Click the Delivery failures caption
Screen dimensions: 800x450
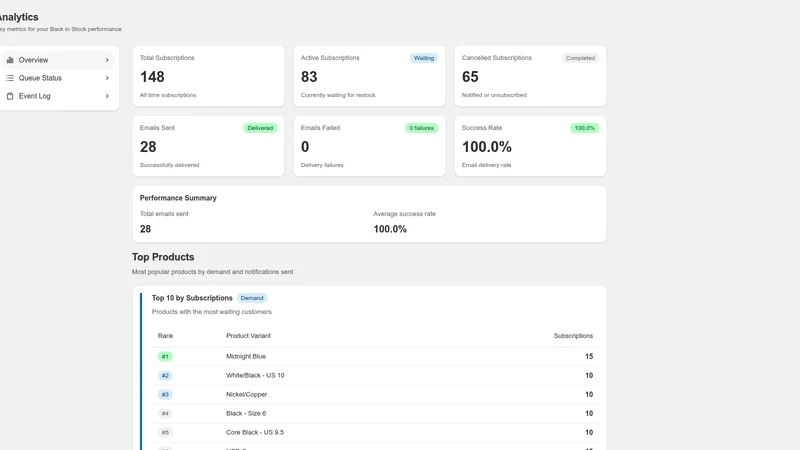(322, 165)
